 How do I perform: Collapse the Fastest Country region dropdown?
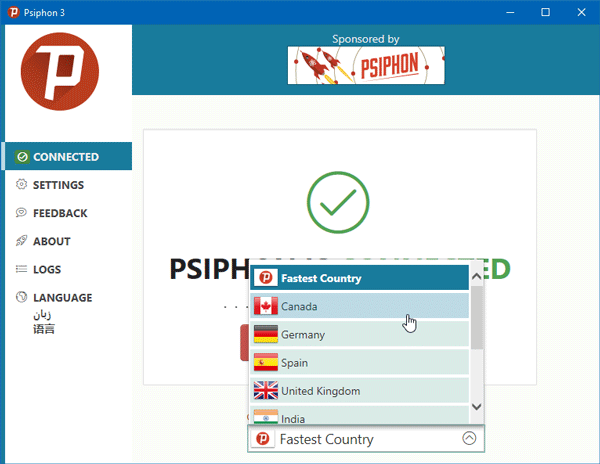tap(366, 438)
